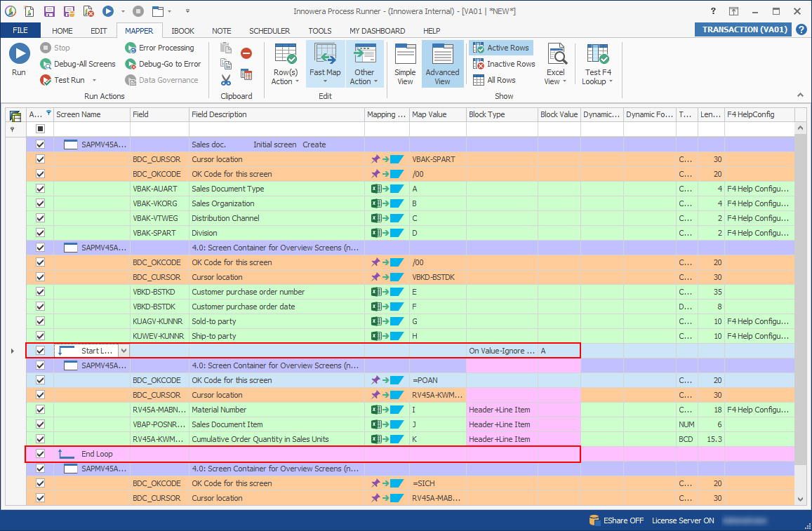Viewport: 812px width, 531px height.
Task: Click the Run play icon
Action: click(x=19, y=54)
